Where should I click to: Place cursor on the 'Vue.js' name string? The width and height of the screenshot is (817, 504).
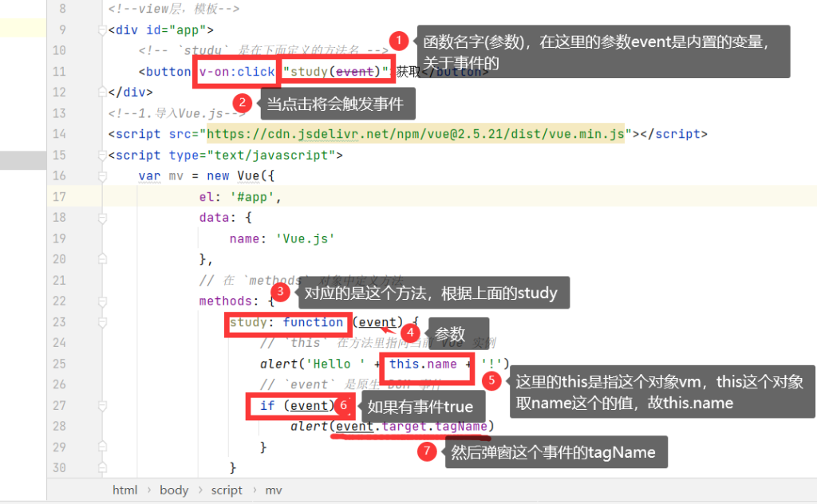[303, 238]
